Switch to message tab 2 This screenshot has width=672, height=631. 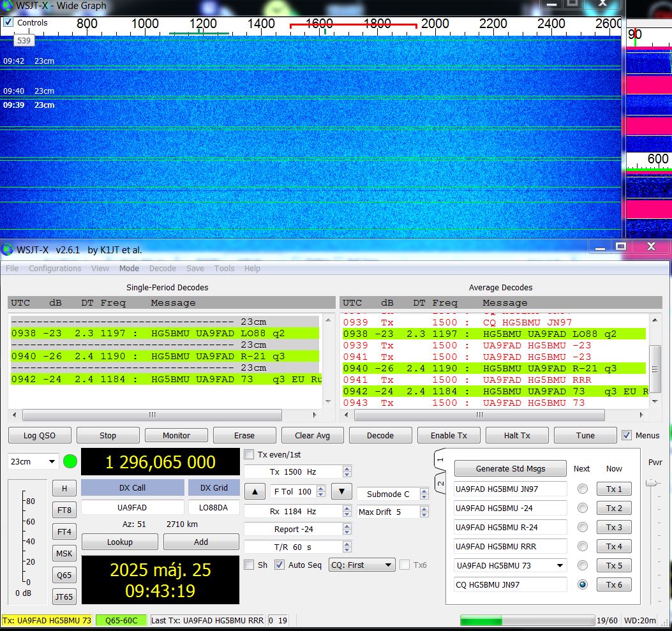[x=440, y=484]
